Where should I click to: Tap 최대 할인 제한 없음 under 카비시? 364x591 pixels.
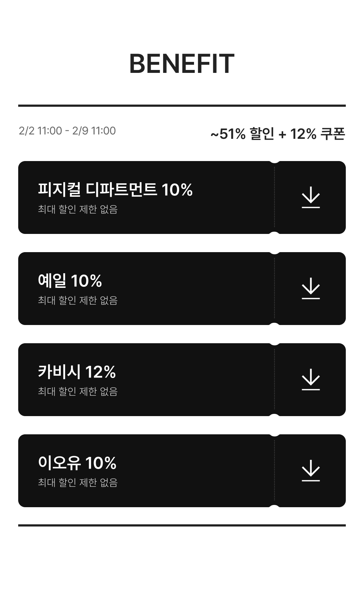(x=78, y=392)
